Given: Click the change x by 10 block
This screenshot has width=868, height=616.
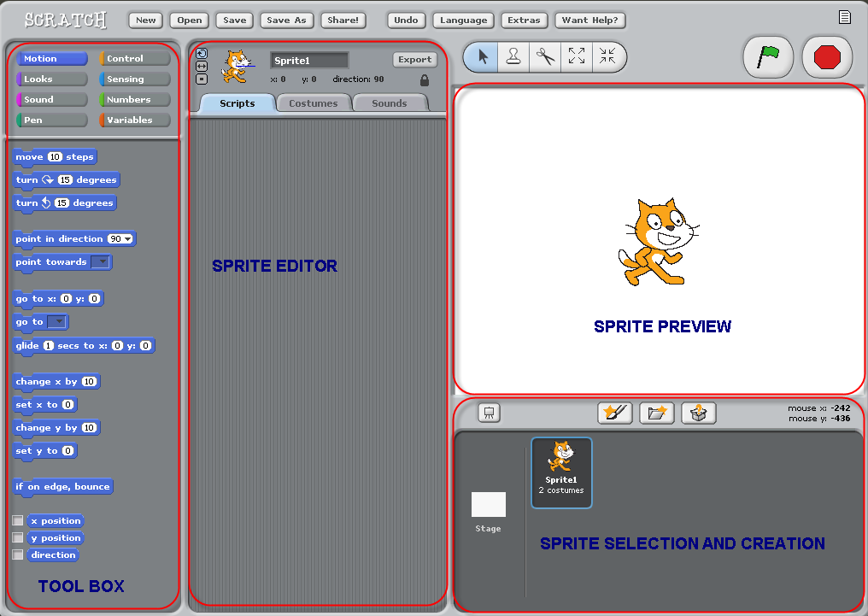Looking at the screenshot, I should point(56,381).
